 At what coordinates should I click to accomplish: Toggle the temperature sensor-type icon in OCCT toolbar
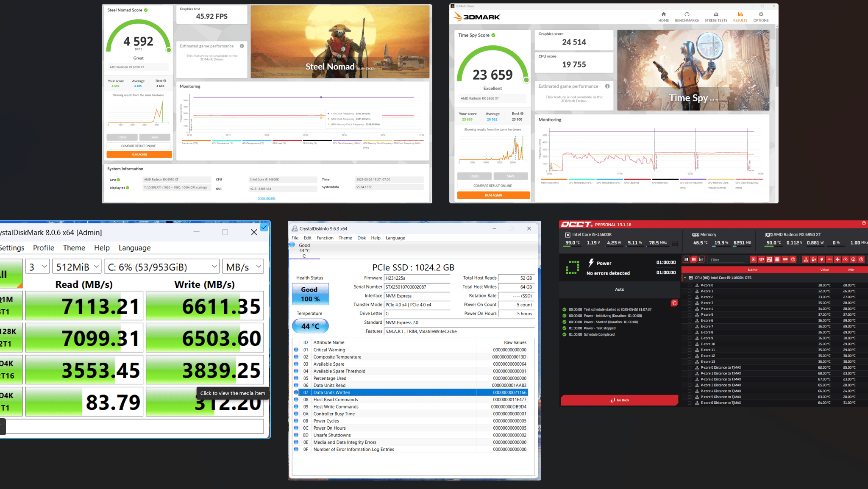(x=806, y=259)
